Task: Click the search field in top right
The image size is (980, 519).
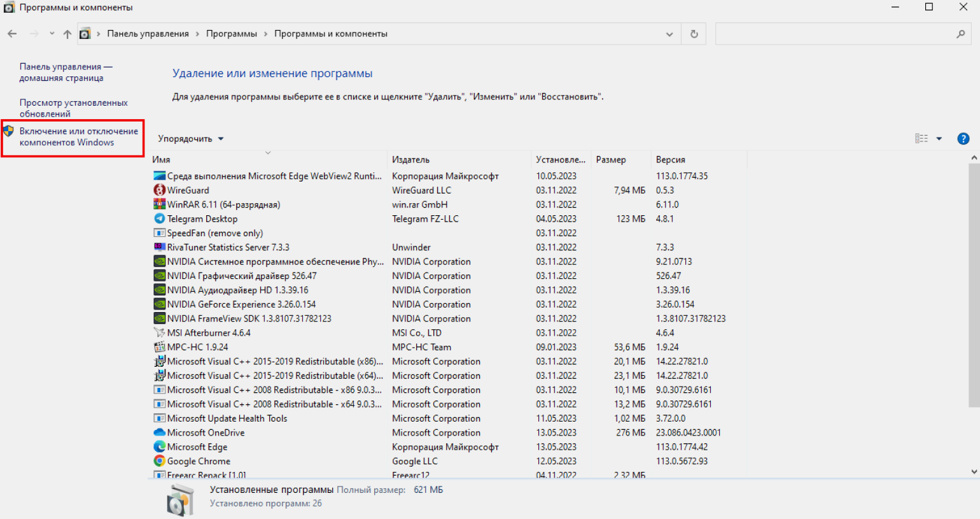Action: pos(834,34)
